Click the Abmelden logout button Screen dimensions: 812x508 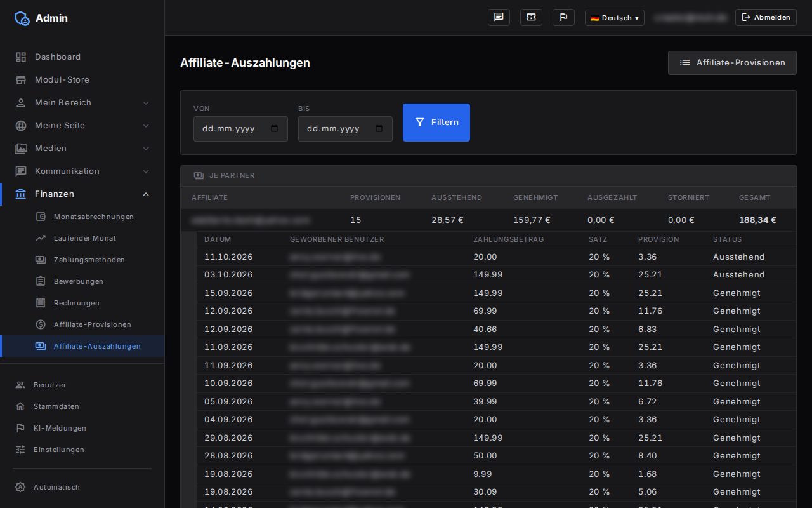(766, 17)
